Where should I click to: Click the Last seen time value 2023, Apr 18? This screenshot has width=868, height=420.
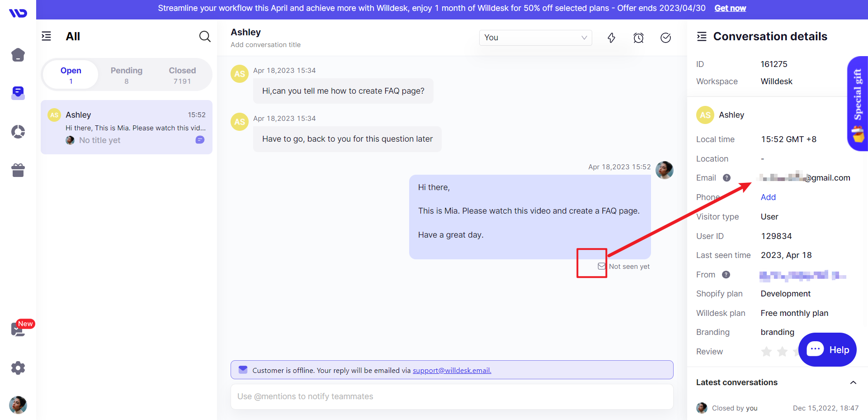tap(786, 255)
